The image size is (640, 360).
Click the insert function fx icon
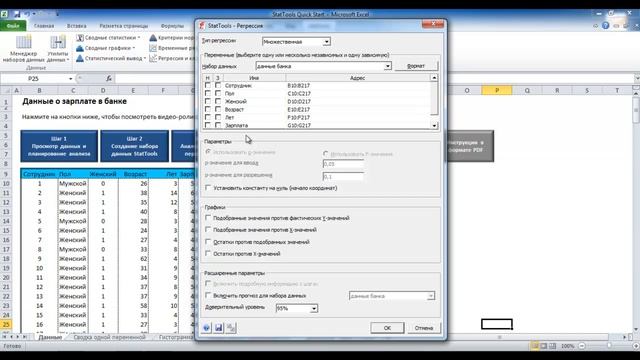point(109,78)
